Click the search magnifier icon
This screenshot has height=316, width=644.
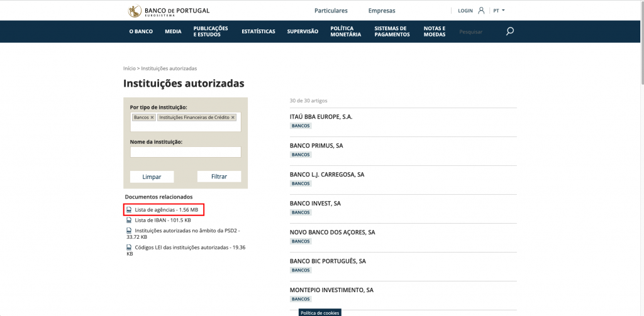click(x=509, y=31)
